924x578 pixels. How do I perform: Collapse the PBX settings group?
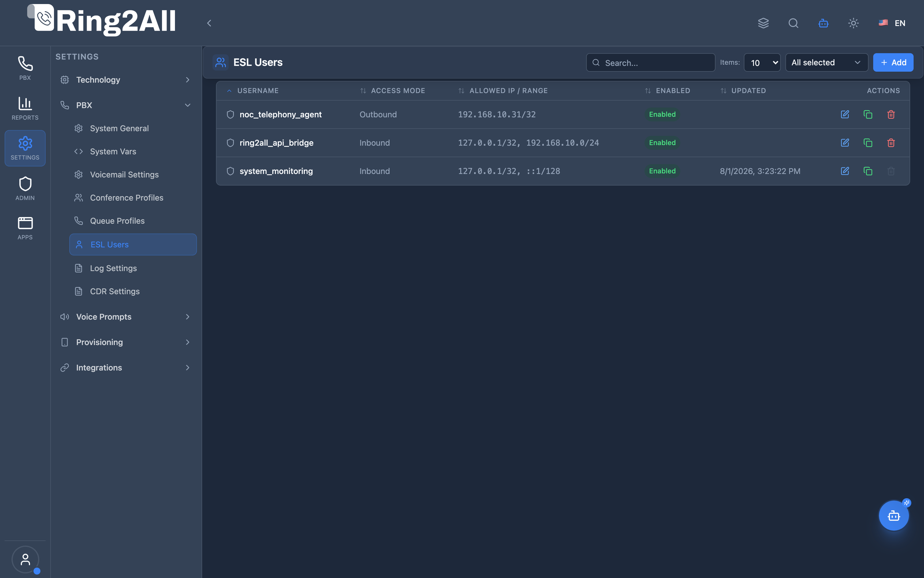tap(126, 105)
